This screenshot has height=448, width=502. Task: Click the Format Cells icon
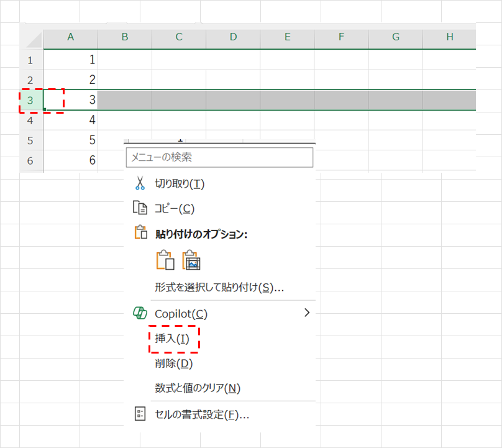(x=140, y=414)
